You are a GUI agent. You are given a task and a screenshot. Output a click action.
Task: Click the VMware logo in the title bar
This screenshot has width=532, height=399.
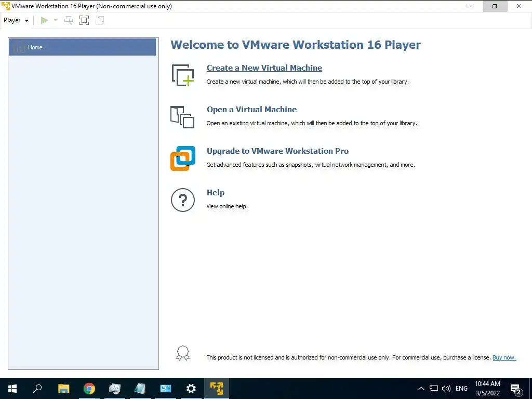(x=5, y=6)
